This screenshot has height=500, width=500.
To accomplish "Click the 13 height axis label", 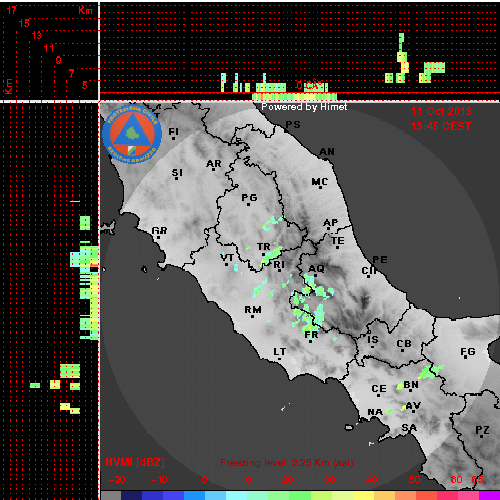I will point(36,35).
